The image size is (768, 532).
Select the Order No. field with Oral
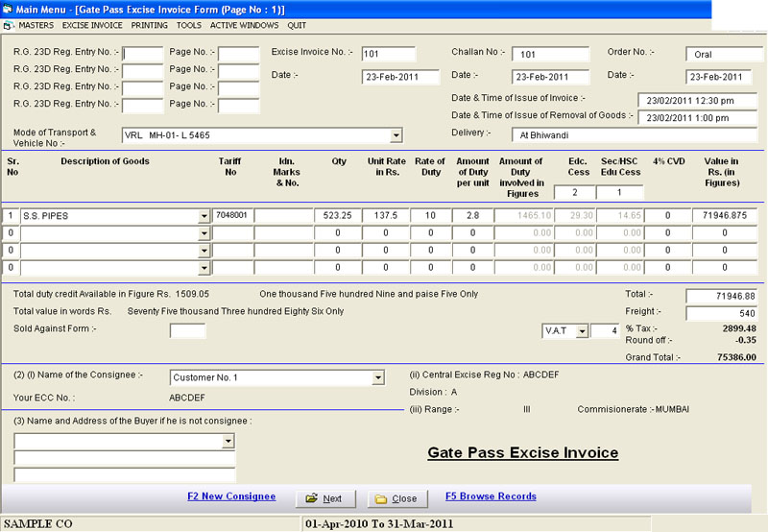coord(724,55)
